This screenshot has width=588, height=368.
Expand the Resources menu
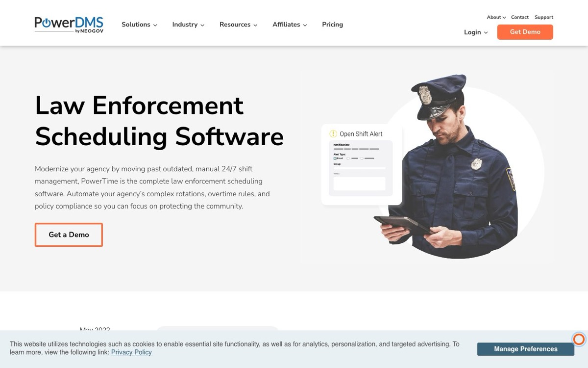click(x=238, y=25)
